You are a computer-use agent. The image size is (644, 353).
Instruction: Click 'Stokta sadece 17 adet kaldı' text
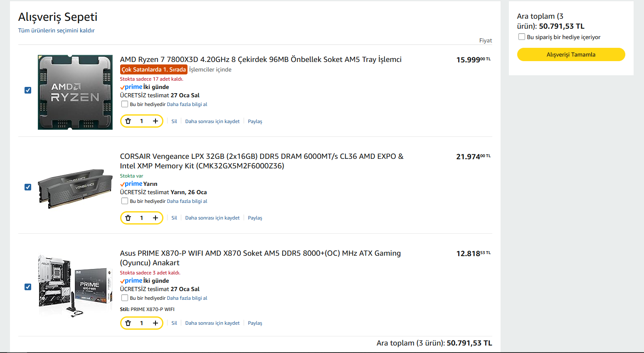[x=152, y=79]
